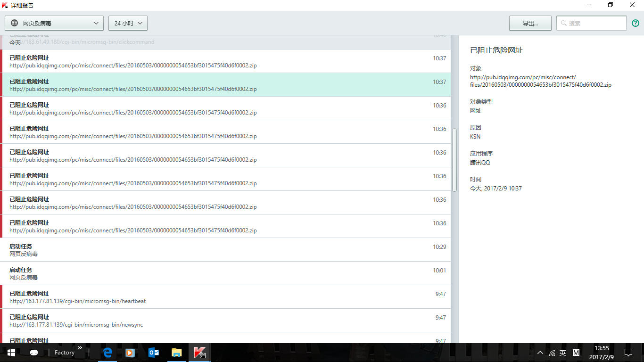Viewport: 644px width, 362px height.
Task: Click the report list vertical scrollbar thumb
Action: 454,160
